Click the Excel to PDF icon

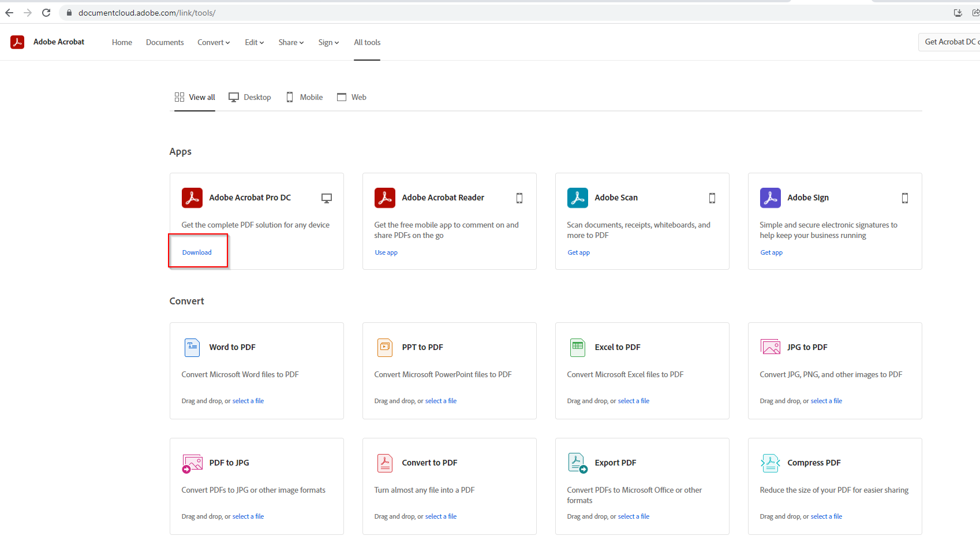click(x=578, y=347)
